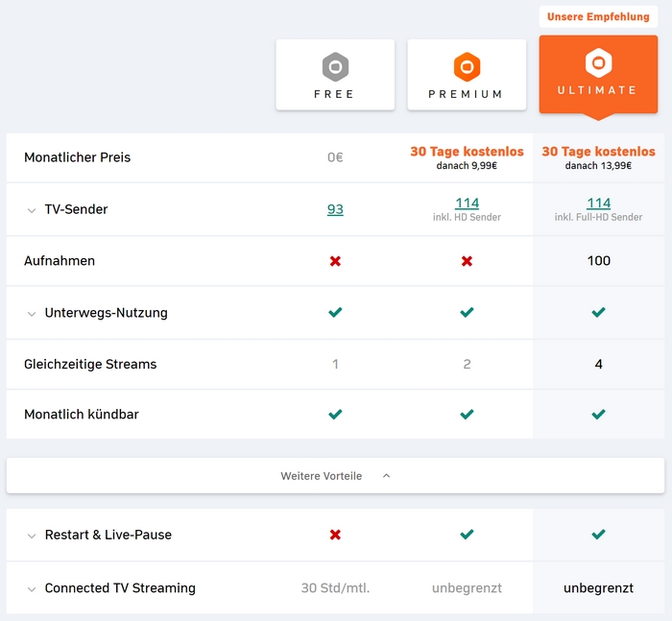672x621 pixels.
Task: Click Ultimate checkmark in Monatlich kündbar row
Action: [x=598, y=414]
